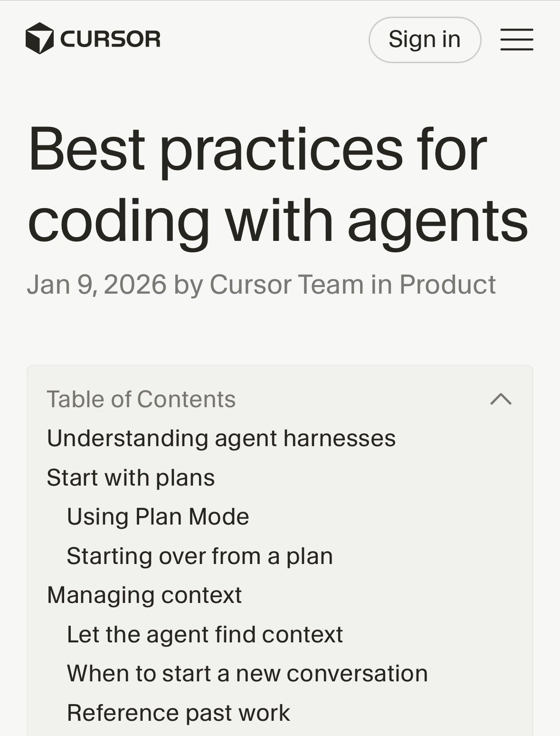This screenshot has height=736, width=560.
Task: Click the Cursor cube logo icon
Action: tap(39, 38)
